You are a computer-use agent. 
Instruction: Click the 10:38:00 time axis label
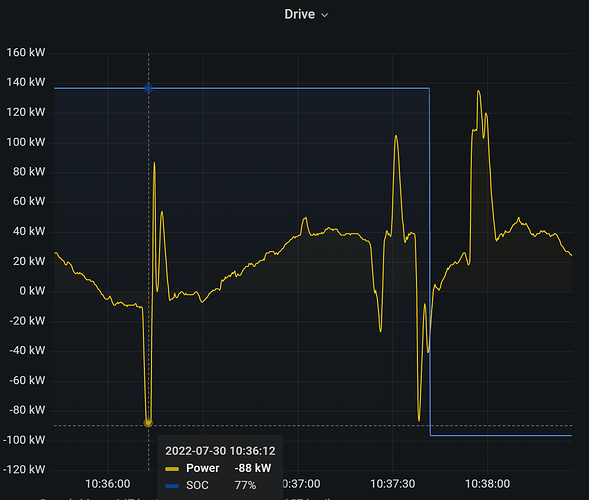coord(488,484)
